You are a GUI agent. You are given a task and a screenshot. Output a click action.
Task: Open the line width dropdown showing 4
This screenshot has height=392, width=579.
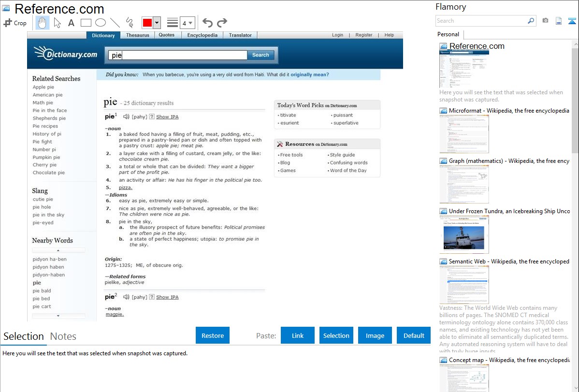click(188, 23)
